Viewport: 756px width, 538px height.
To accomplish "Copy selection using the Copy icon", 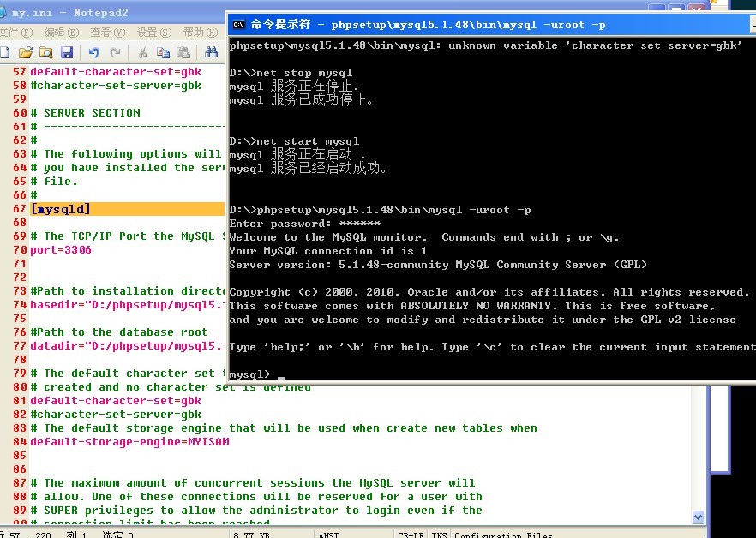I will 163,52.
